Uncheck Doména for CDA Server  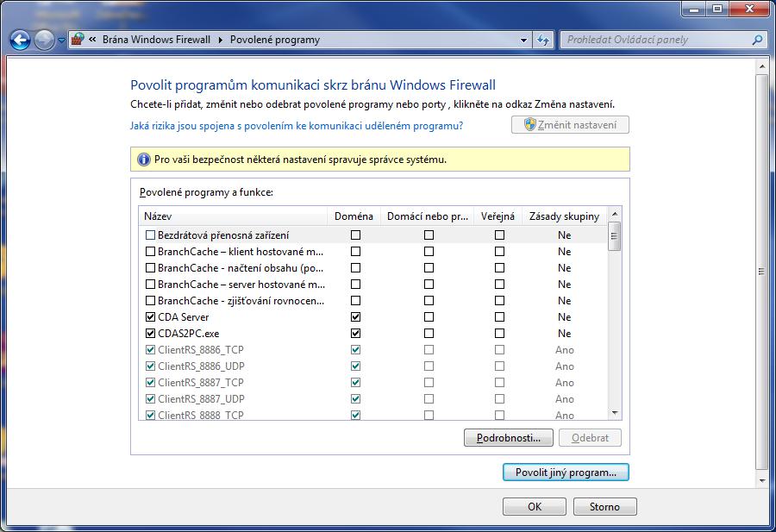[355, 316]
